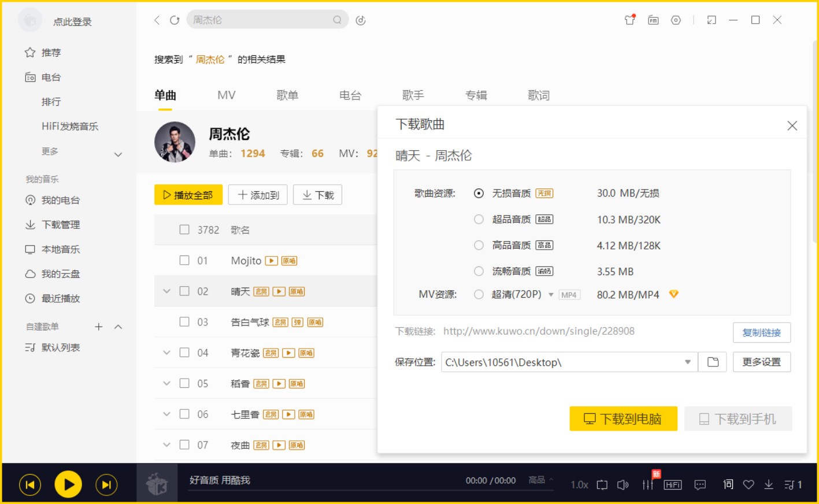Click the 复制链接 button
The height and width of the screenshot is (504, 819).
(x=762, y=332)
